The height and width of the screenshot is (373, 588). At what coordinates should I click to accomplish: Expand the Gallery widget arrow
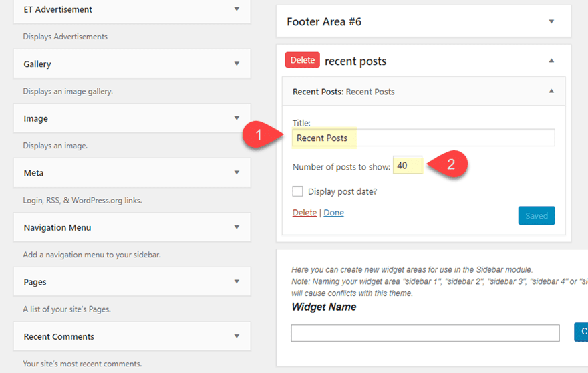click(x=237, y=64)
